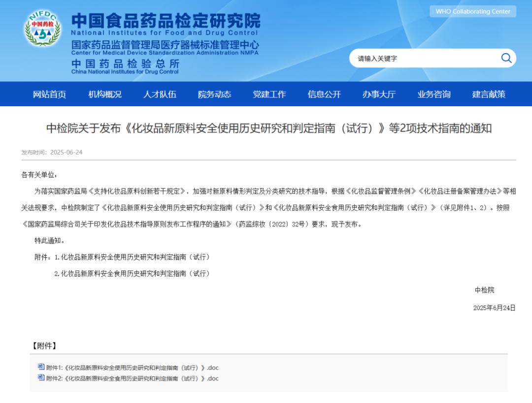Click the magnifier search icon

[x=506, y=58]
